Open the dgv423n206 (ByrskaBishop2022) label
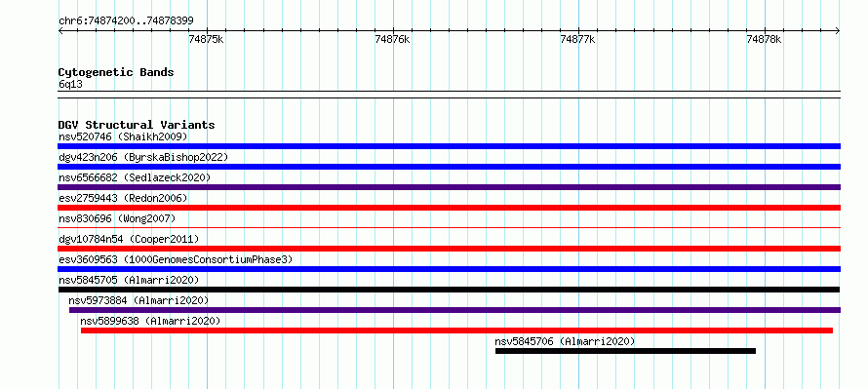The image size is (868, 389). point(142,157)
